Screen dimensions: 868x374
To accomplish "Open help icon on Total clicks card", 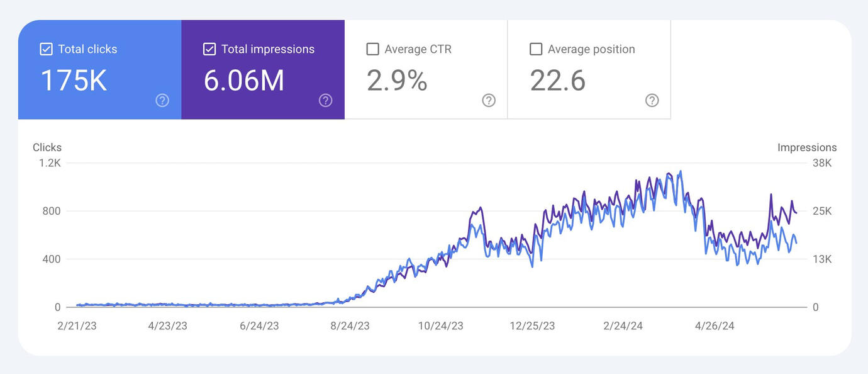I will click(162, 100).
